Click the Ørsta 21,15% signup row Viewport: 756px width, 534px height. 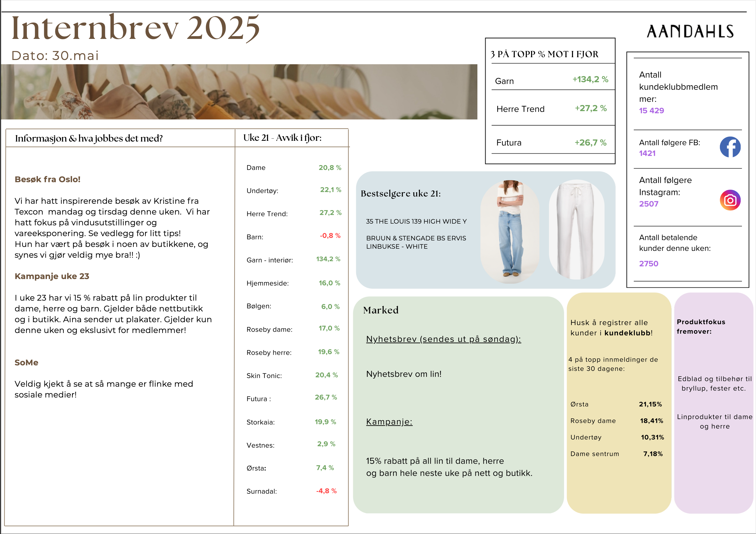point(616,404)
